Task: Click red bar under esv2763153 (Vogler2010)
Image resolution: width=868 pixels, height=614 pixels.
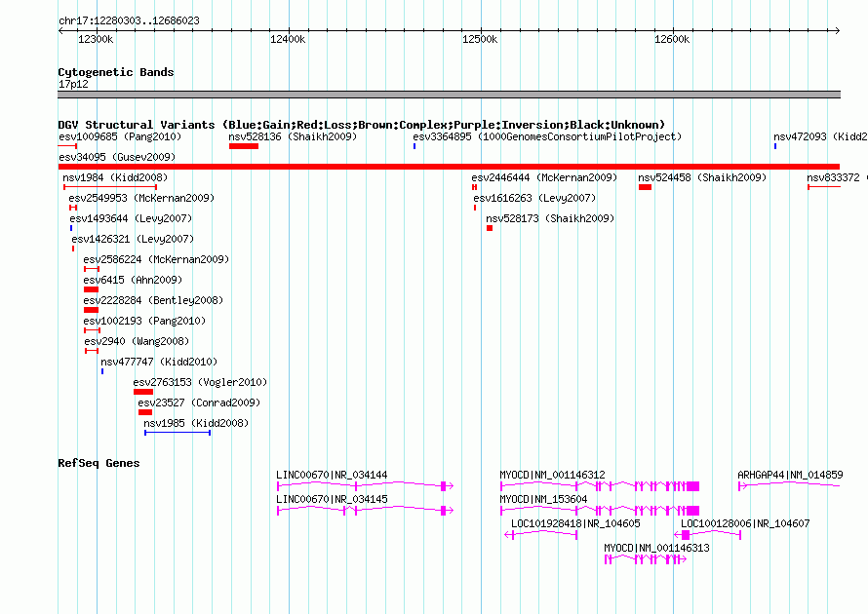Action: tap(143, 392)
